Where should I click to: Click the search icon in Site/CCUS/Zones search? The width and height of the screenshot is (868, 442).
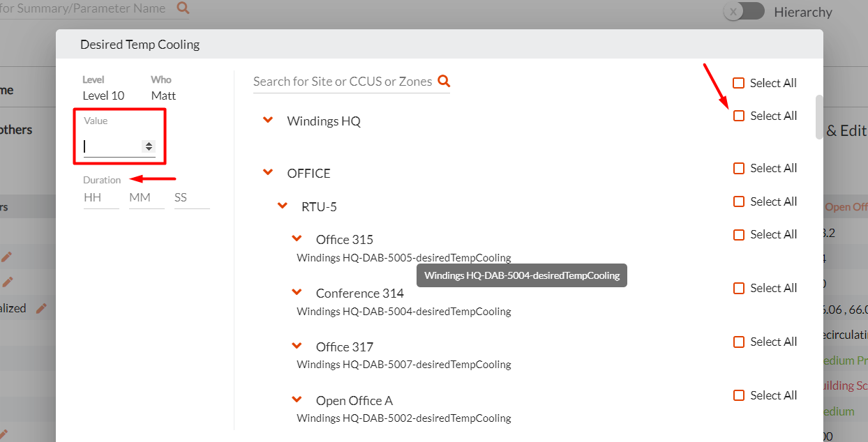click(444, 81)
